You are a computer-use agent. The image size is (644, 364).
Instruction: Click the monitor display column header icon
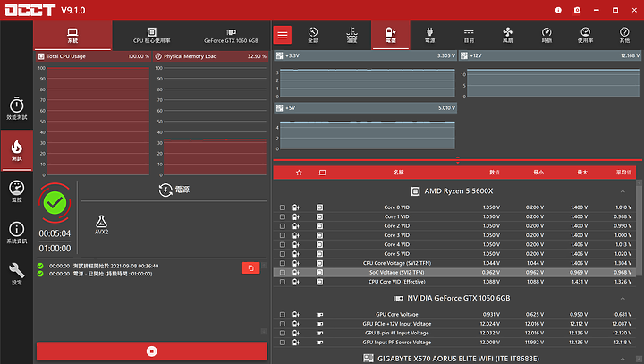(x=322, y=173)
